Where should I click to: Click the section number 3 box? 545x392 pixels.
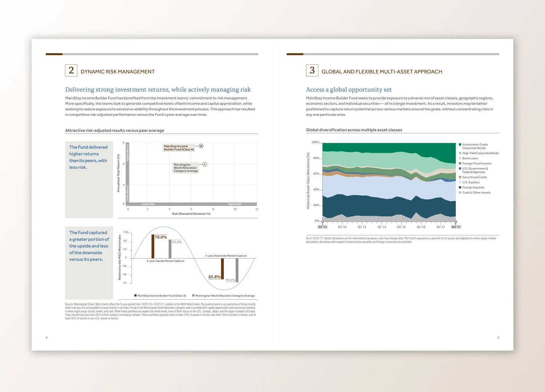(312, 70)
